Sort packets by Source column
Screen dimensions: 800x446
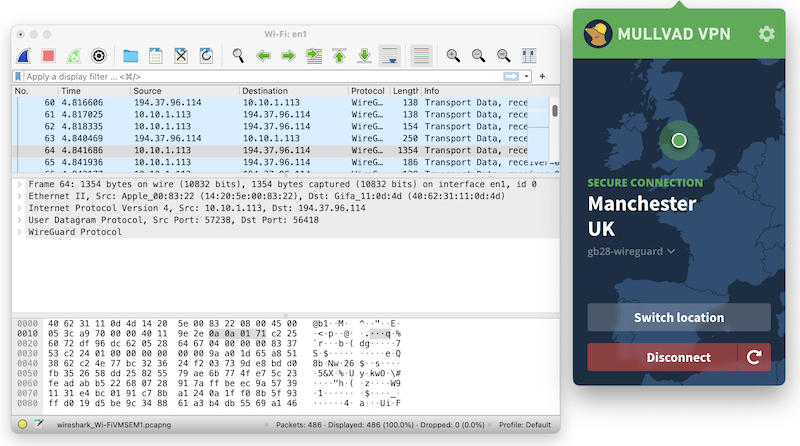(185, 91)
